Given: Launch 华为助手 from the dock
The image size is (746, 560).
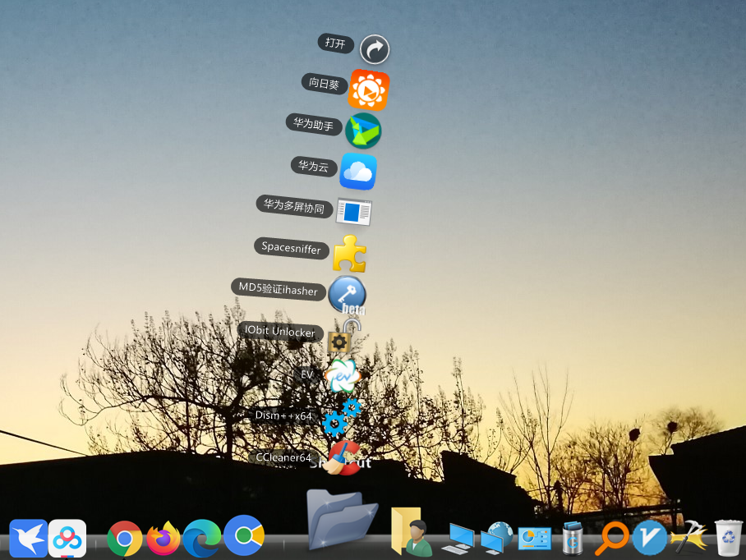Looking at the screenshot, I should pyautogui.click(x=362, y=131).
